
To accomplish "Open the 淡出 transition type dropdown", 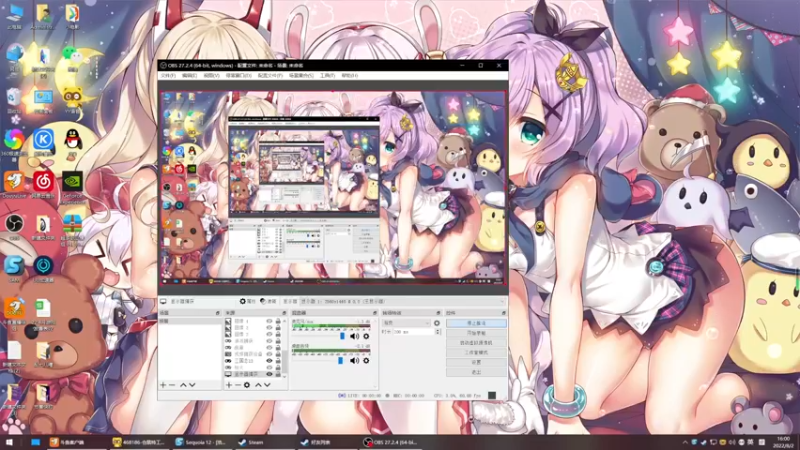I will [x=407, y=323].
